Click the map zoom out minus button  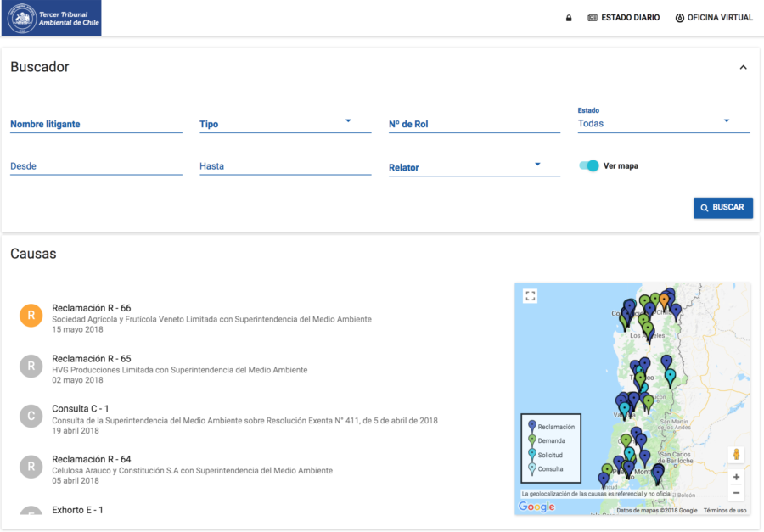pos(736,493)
